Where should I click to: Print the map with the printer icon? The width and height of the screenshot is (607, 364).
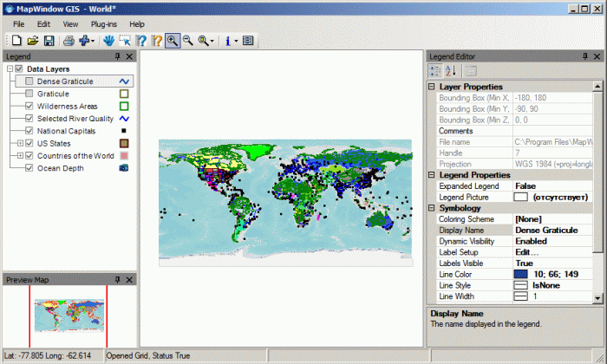pyautogui.click(x=69, y=41)
